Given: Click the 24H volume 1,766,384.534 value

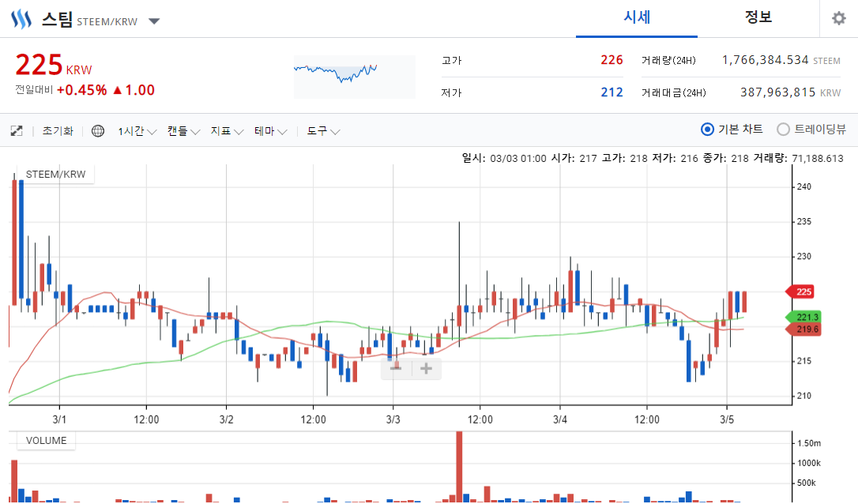Looking at the screenshot, I should click(x=765, y=60).
